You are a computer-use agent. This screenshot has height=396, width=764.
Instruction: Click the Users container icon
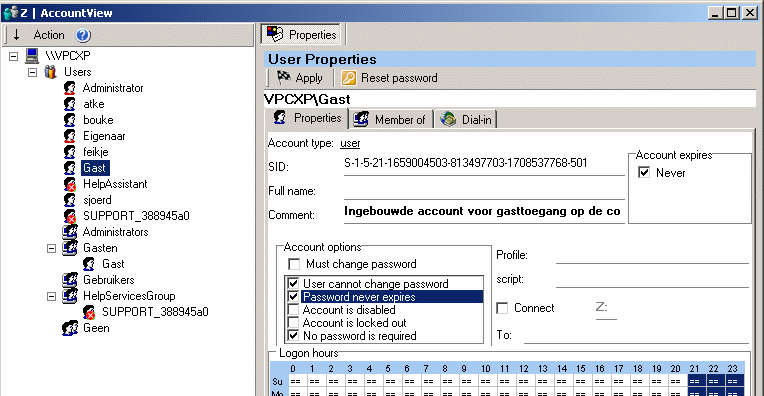(51, 72)
